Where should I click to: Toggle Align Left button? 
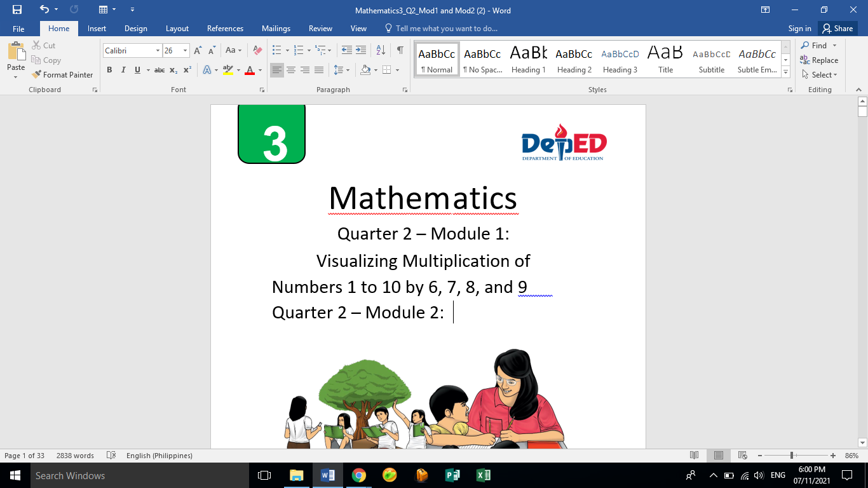click(x=277, y=70)
